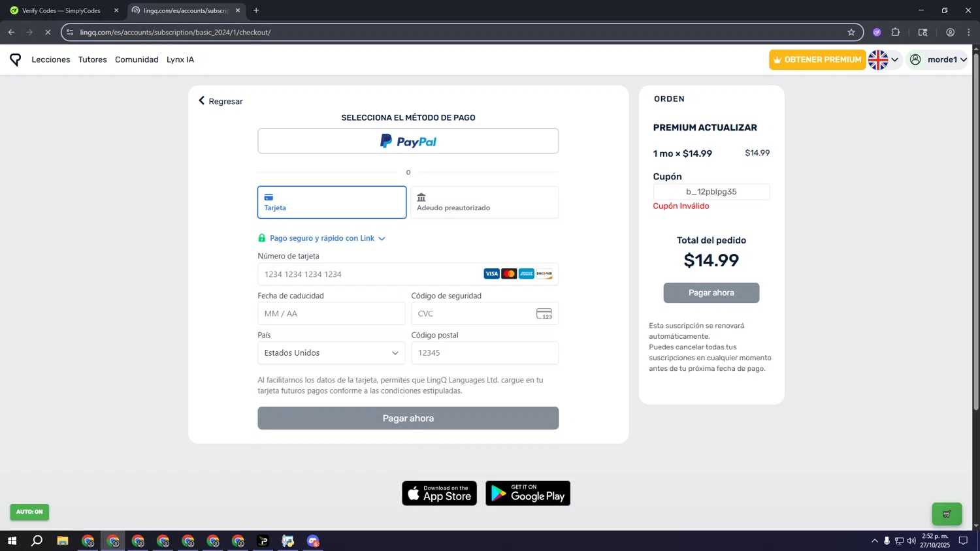This screenshot has width=980, height=551.
Task: Bookmark this page with star icon
Action: point(851,32)
